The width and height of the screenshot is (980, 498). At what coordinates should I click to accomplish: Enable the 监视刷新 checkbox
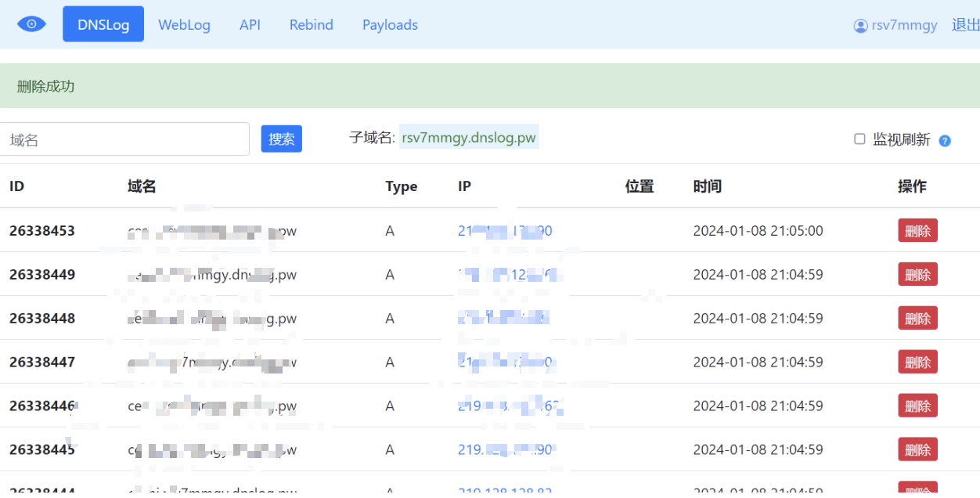tap(859, 139)
